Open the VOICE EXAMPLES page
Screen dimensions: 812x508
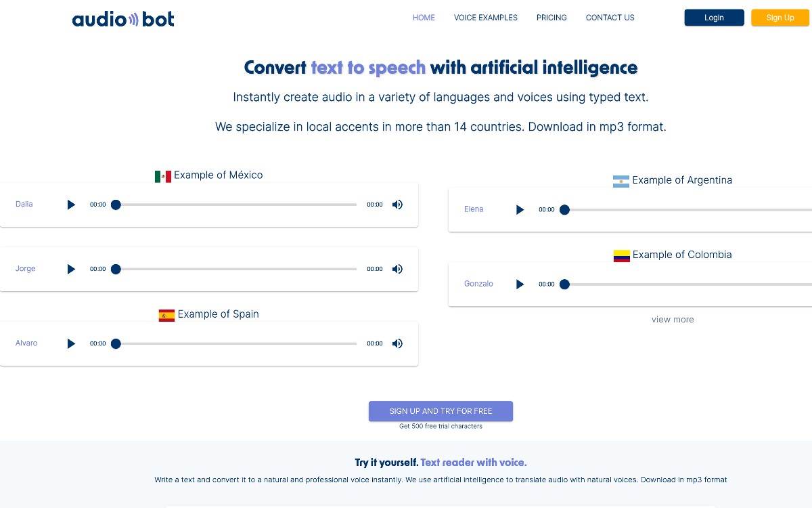(485, 18)
